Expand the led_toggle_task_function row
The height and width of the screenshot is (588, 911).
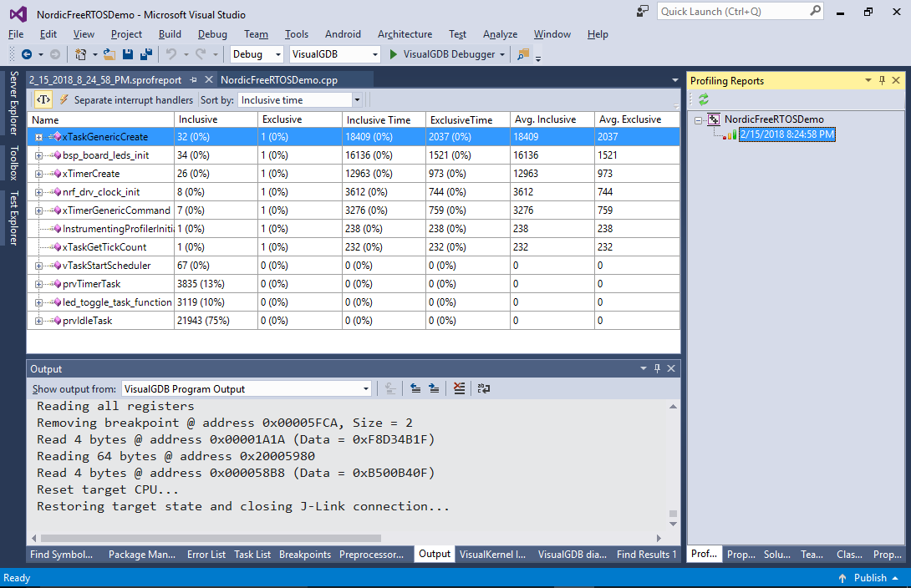tap(39, 302)
